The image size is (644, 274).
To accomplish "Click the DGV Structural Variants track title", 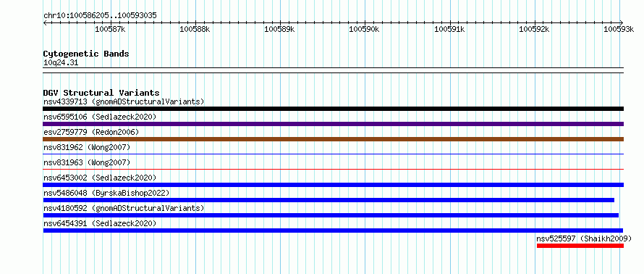I will tap(101, 93).
